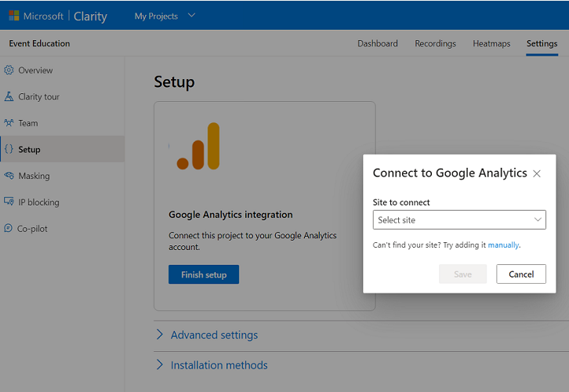Click the Installation methods label
The height and width of the screenshot is (392, 569).
tap(219, 365)
